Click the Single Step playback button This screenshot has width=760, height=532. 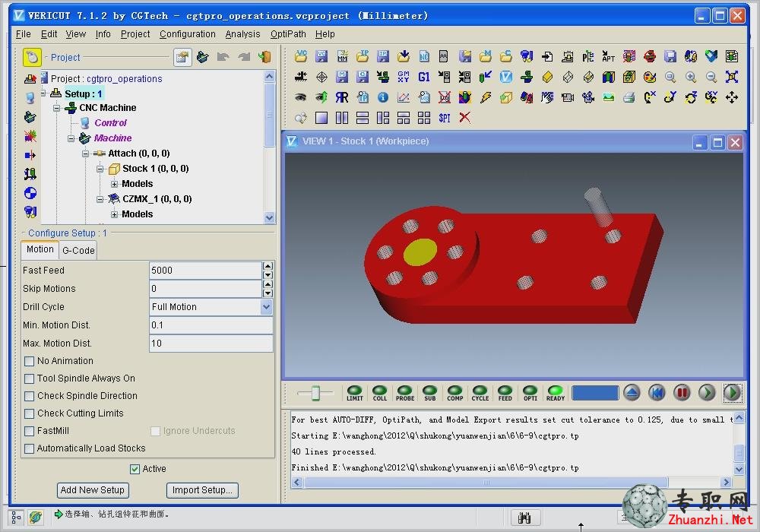click(x=707, y=393)
